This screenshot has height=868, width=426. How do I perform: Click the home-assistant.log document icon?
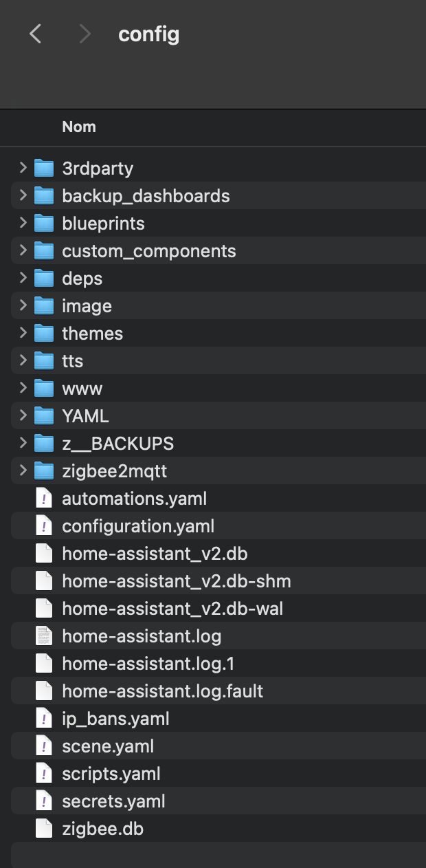point(44,636)
